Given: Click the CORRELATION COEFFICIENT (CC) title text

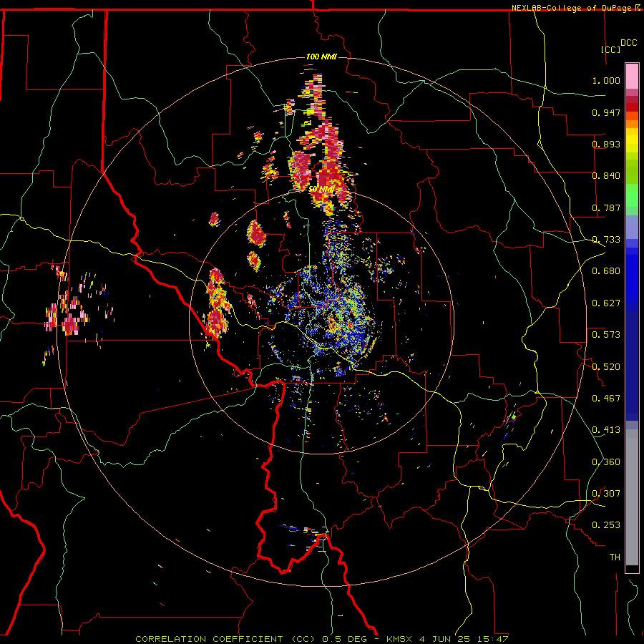Looking at the screenshot, I should pos(225,639).
